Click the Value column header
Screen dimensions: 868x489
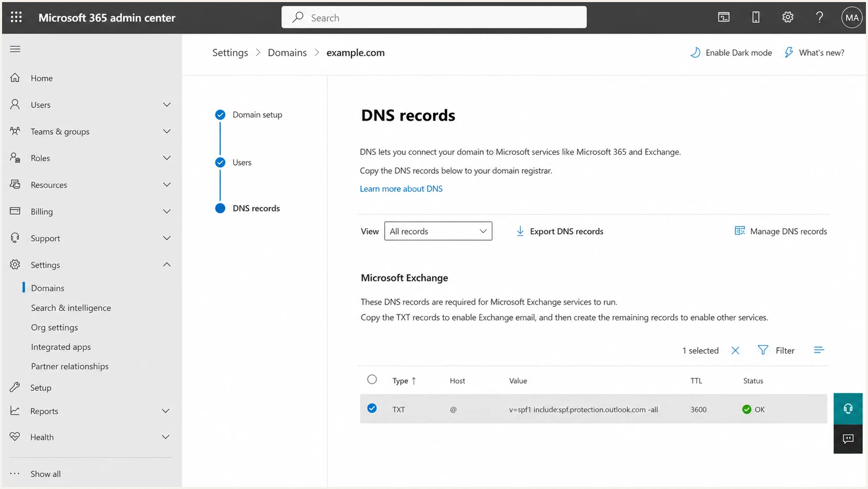(518, 381)
